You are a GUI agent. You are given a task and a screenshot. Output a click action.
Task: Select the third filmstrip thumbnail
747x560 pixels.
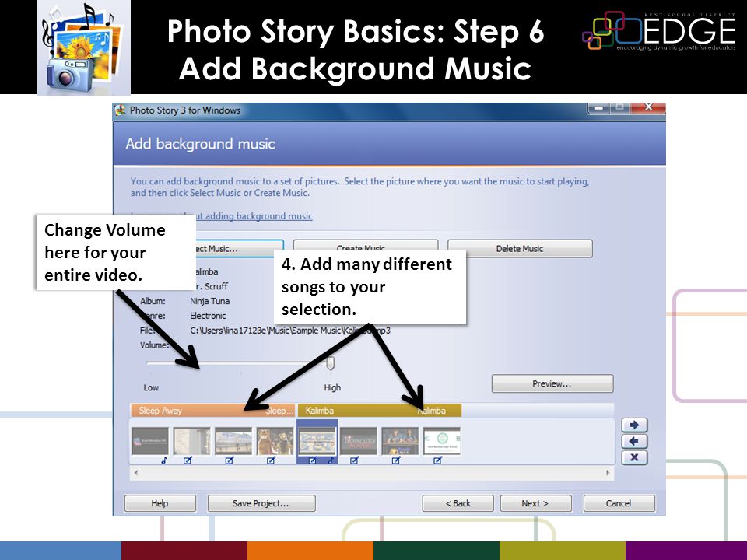click(233, 441)
